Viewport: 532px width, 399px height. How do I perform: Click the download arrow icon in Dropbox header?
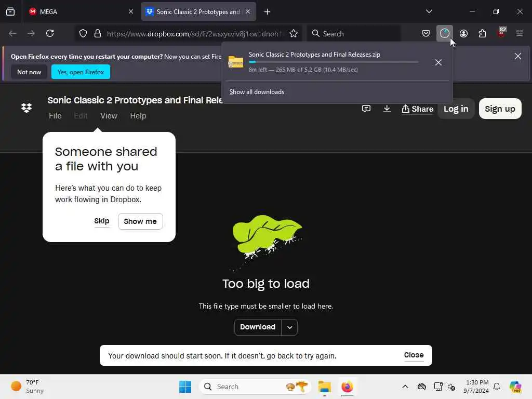tap(387, 109)
